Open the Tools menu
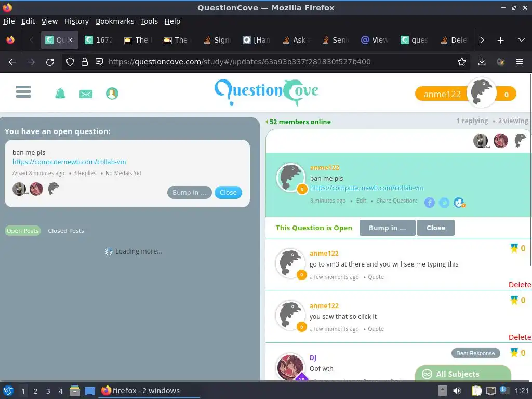 click(x=149, y=21)
